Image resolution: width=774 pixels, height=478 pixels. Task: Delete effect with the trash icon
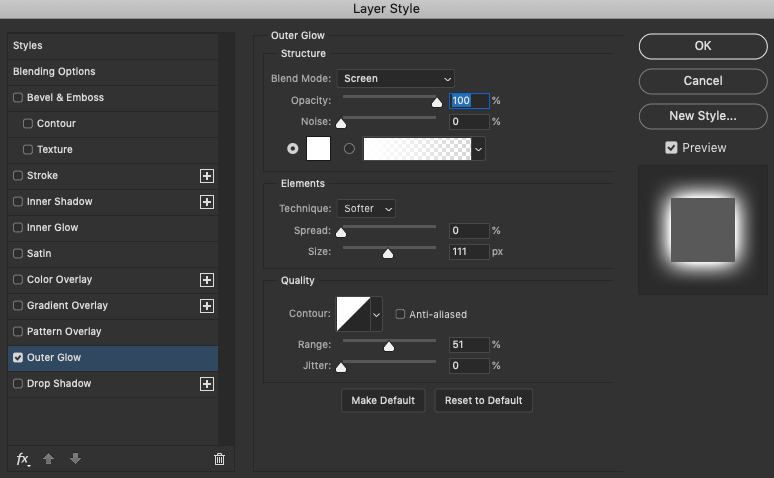[x=219, y=459]
